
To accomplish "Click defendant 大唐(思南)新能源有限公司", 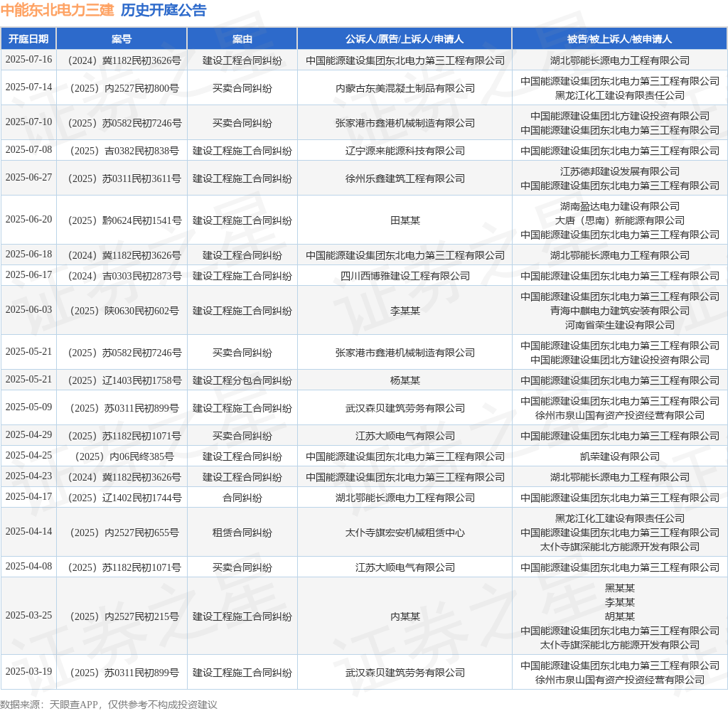I will 619,220.
